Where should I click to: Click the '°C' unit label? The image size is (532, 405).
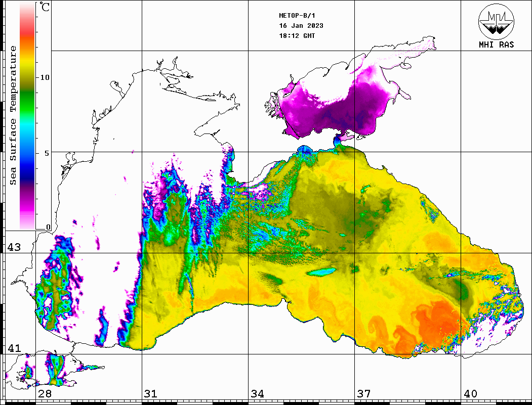coord(44,7)
